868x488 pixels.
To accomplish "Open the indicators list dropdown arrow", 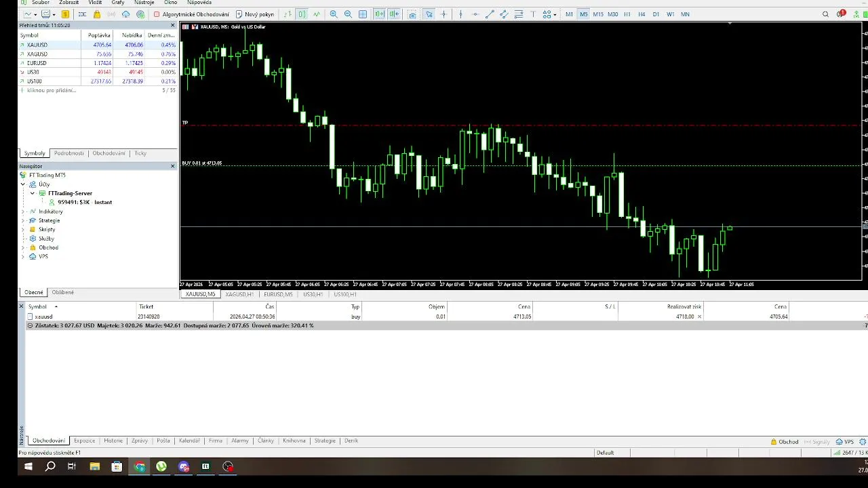I will click(54, 14).
